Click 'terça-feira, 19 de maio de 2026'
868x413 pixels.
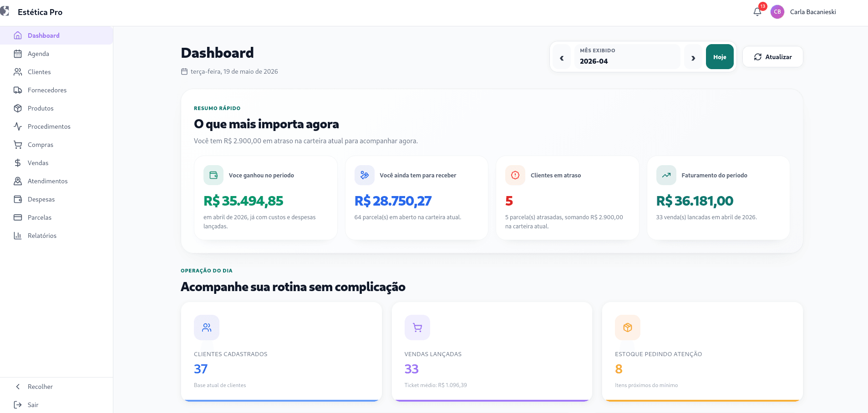(234, 71)
